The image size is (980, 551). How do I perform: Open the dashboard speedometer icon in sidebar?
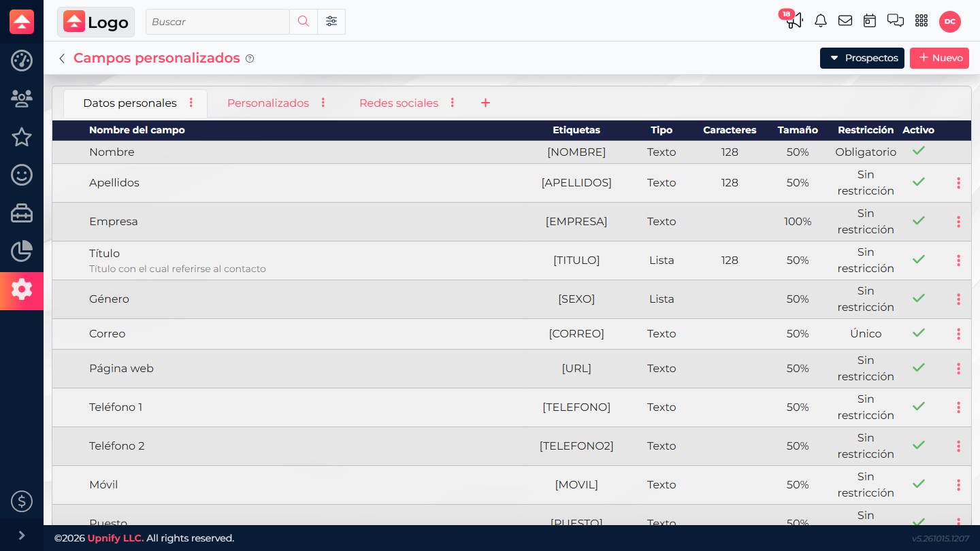[22, 61]
